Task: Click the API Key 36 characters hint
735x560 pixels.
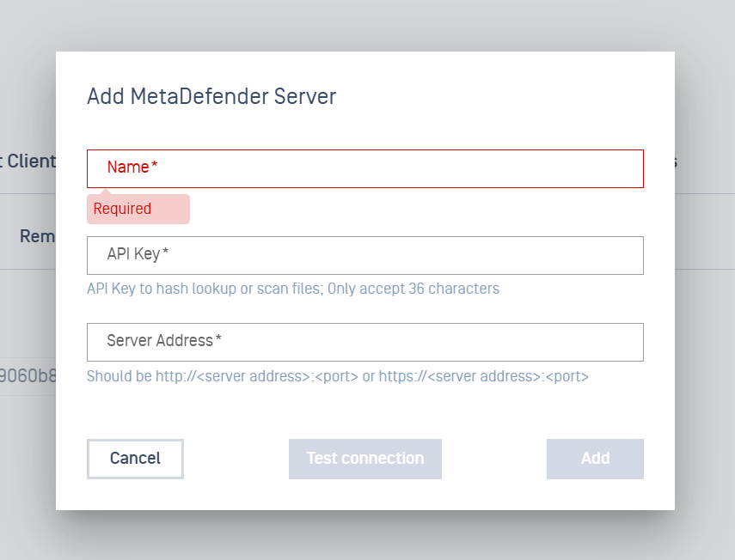Action: (x=292, y=289)
